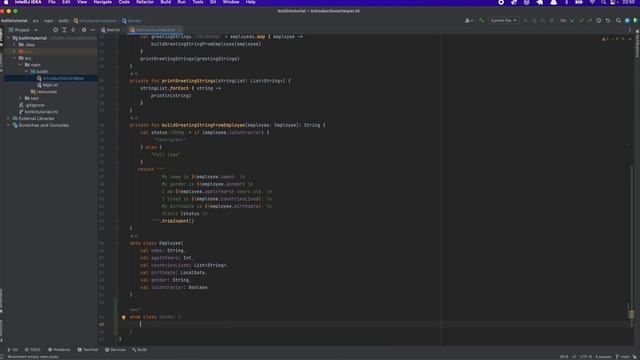The image size is (640, 360).
Task: Open the Window menu
Action: coord(231,2)
